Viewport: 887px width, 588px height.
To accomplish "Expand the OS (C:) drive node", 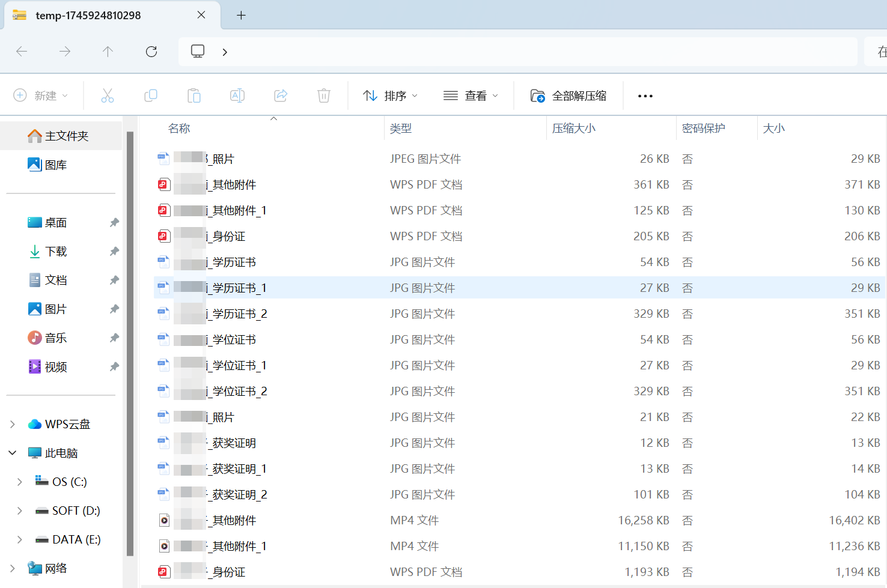I will tap(20, 482).
